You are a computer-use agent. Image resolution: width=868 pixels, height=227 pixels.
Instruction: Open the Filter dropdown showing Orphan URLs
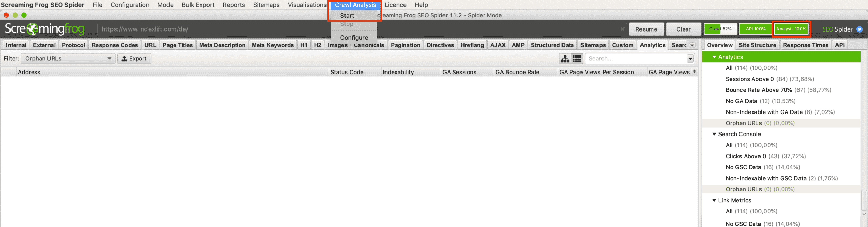68,59
